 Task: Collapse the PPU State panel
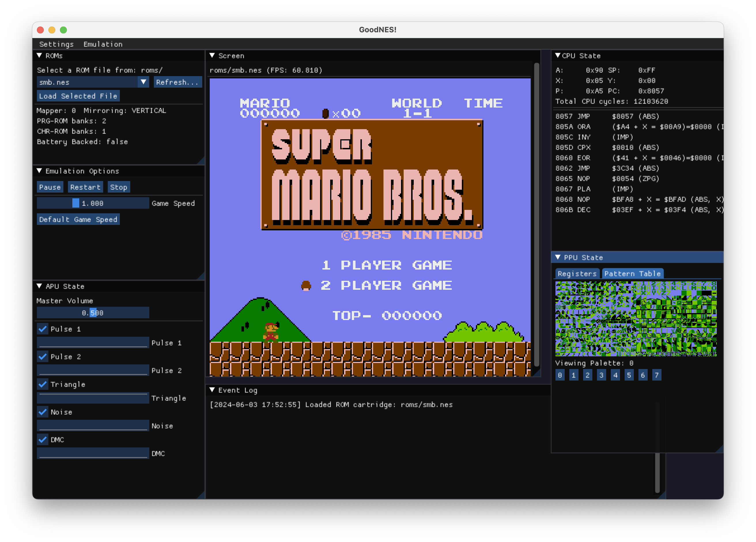coord(558,257)
